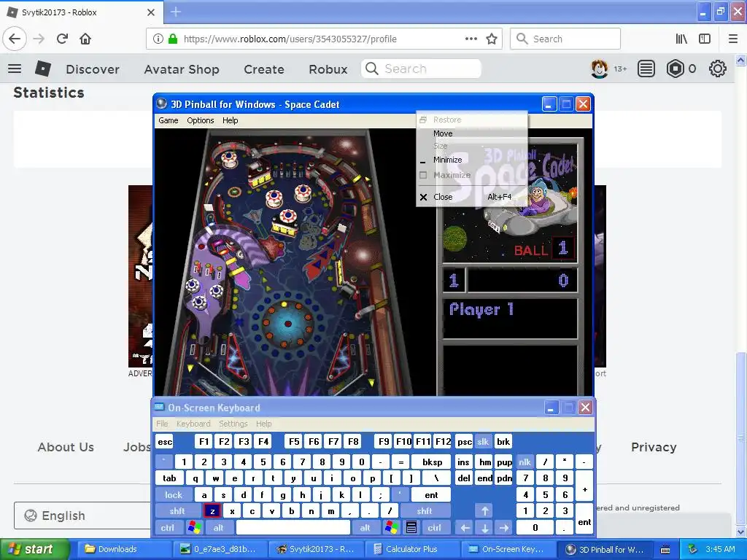Choose Minimize from the system menu

[472, 160]
